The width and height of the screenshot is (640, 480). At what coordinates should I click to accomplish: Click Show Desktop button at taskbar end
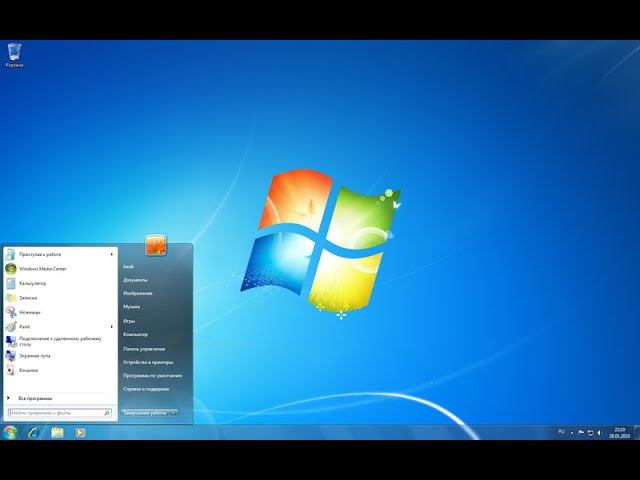pos(637,432)
